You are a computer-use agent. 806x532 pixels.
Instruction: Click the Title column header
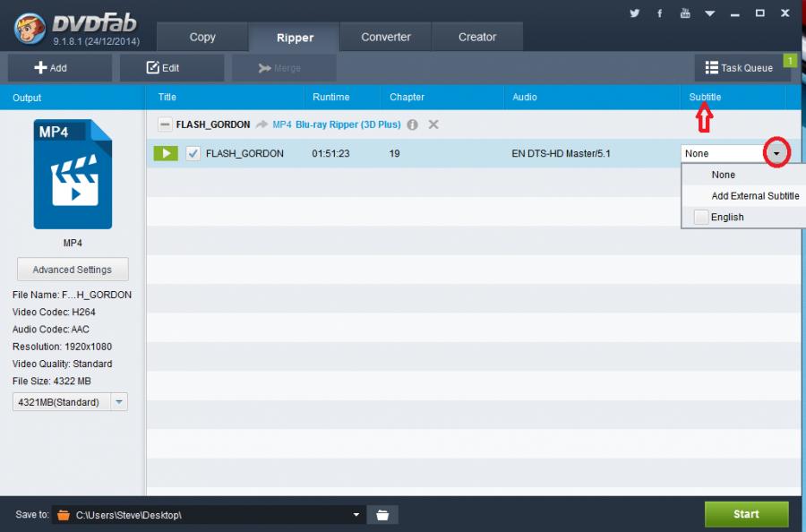pyautogui.click(x=167, y=97)
